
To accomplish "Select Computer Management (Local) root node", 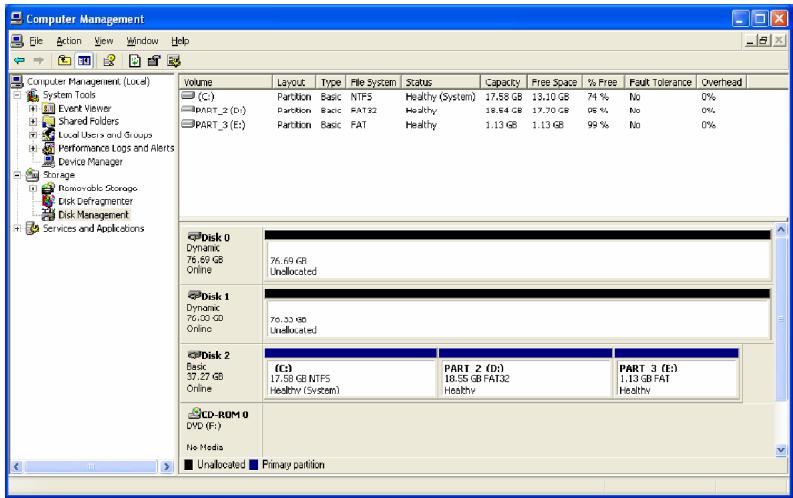I will 88,81.
